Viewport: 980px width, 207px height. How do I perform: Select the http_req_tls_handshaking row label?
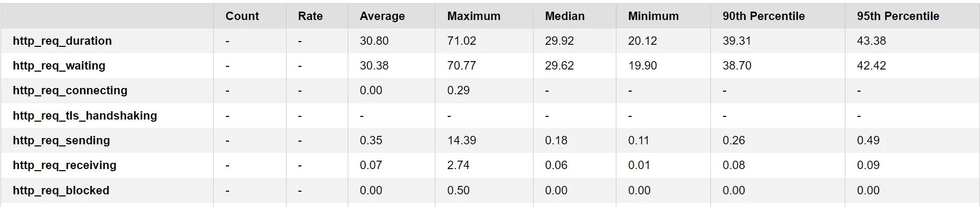pyautogui.click(x=85, y=116)
